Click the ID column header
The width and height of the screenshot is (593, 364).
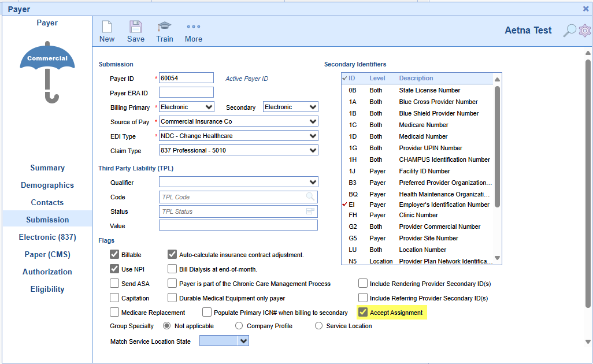[x=351, y=78]
